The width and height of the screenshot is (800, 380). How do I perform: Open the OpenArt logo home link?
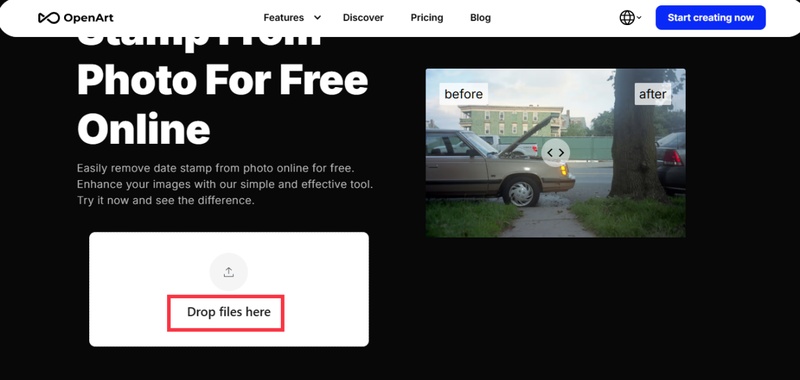pyautogui.click(x=76, y=18)
